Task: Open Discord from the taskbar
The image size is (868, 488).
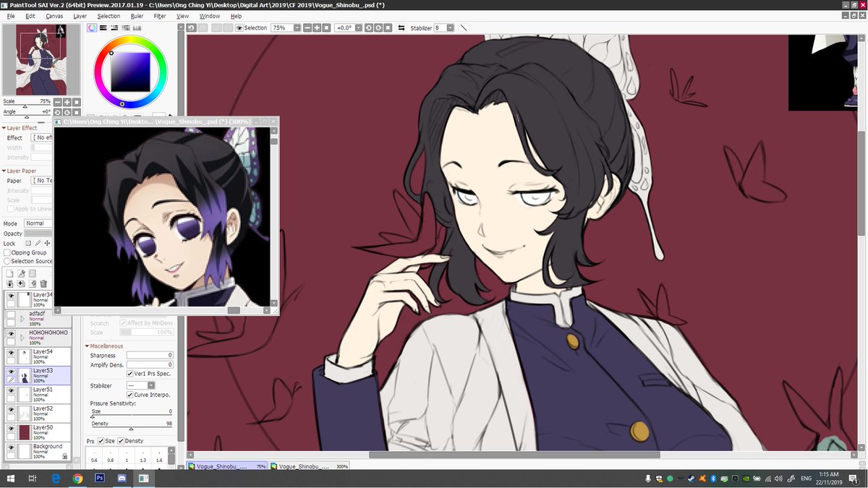Action: click(x=122, y=479)
